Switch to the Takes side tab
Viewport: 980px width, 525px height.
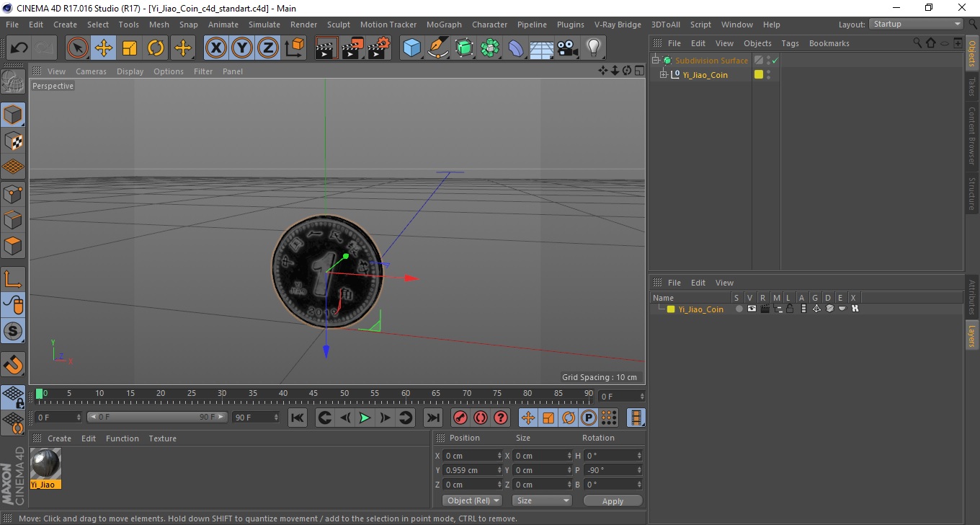coord(971,87)
